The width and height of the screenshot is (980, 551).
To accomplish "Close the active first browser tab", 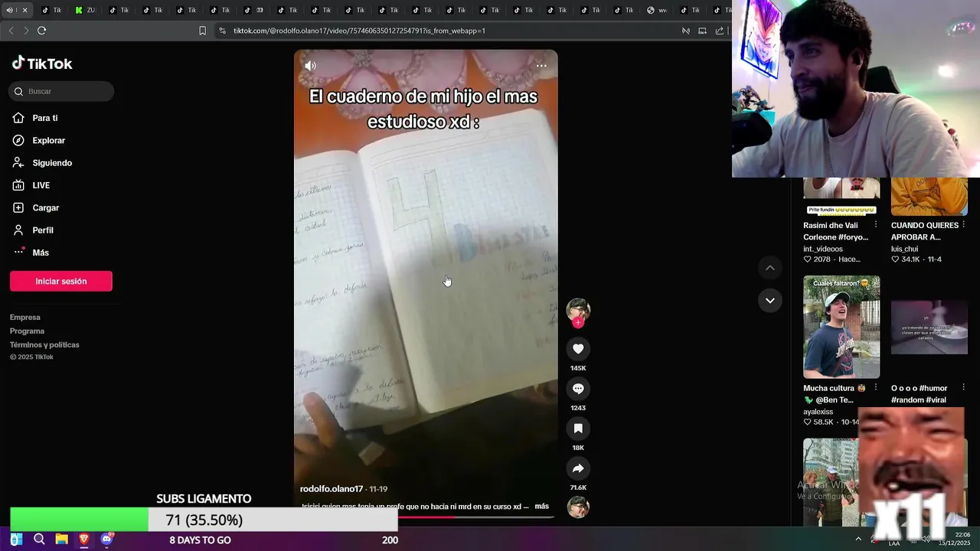I will click(x=24, y=10).
